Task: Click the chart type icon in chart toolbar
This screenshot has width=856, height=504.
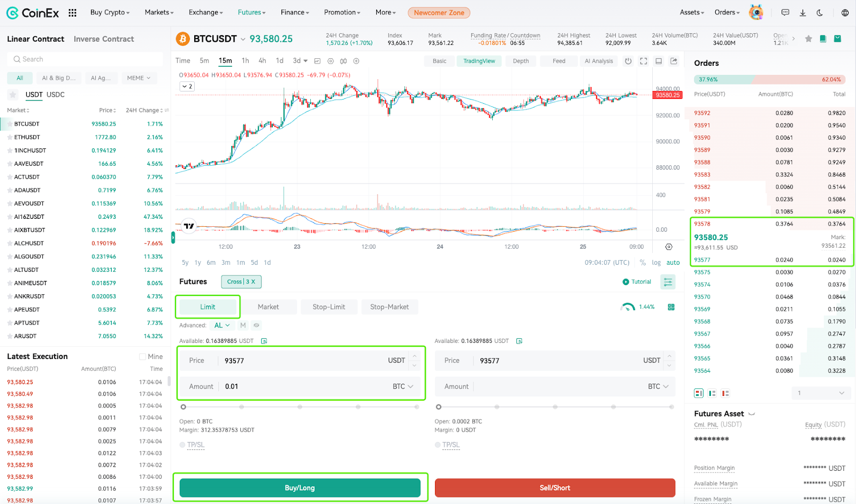Action: click(317, 61)
